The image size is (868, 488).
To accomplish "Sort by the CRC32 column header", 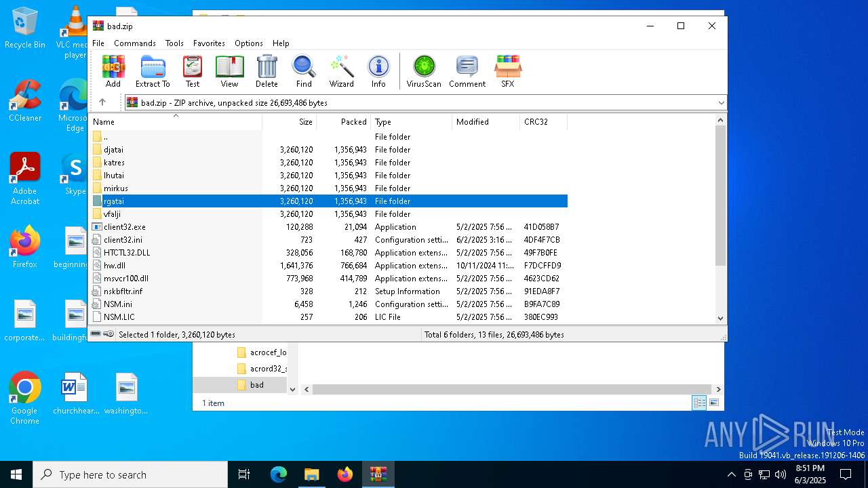I will point(544,122).
